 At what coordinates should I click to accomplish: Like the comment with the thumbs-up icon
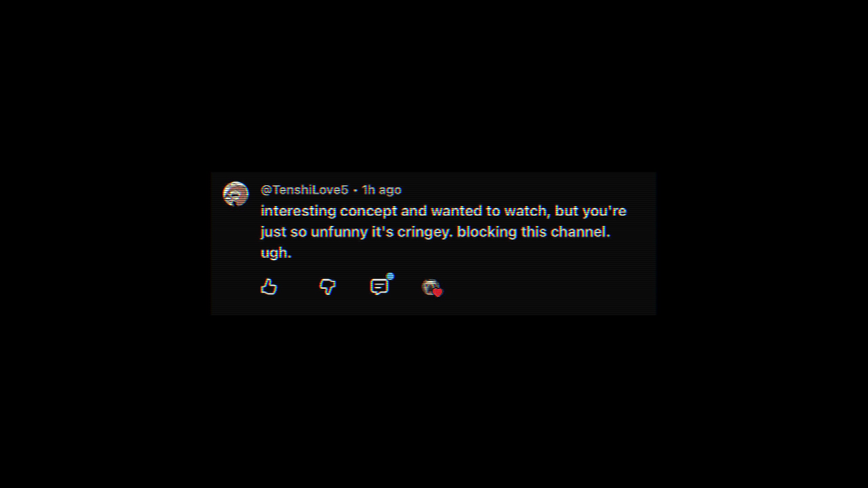pos(269,287)
